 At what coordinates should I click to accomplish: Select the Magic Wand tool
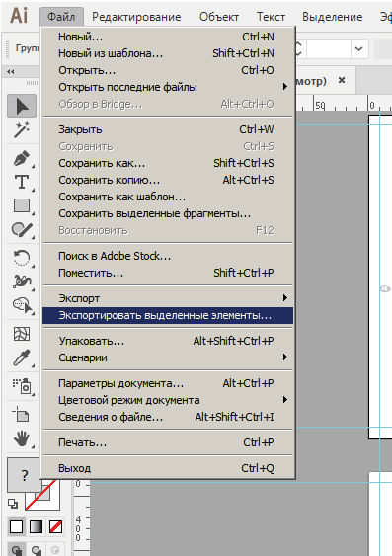pos(22,130)
